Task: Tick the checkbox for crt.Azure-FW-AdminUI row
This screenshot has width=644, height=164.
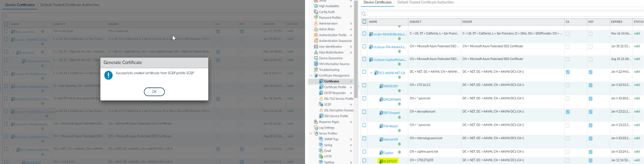Action: [x=364, y=47]
